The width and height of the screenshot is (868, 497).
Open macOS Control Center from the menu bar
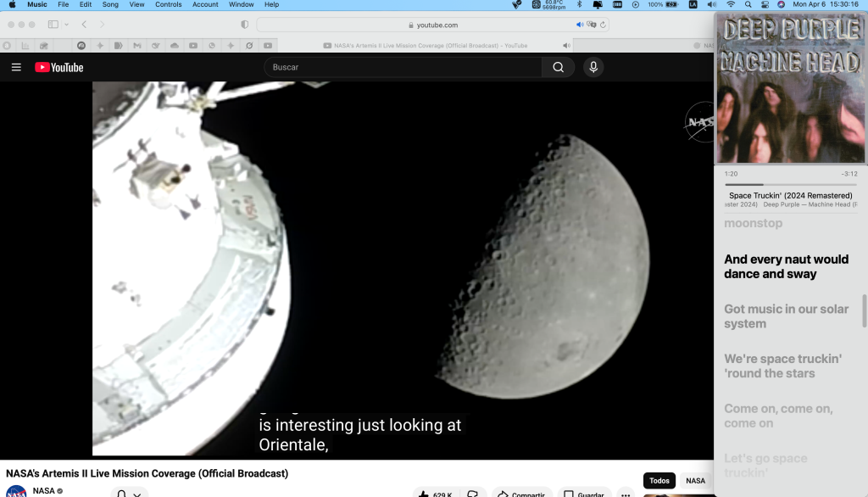pyautogui.click(x=765, y=4)
